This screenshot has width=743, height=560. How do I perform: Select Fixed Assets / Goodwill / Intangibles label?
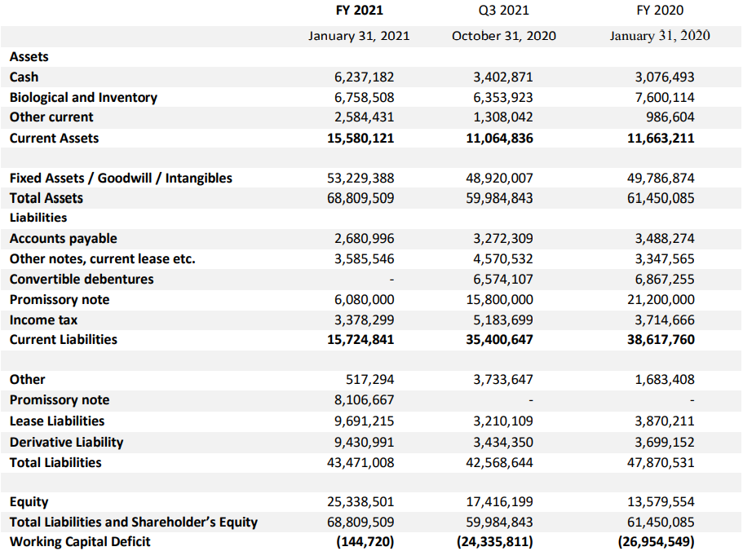click(x=121, y=179)
